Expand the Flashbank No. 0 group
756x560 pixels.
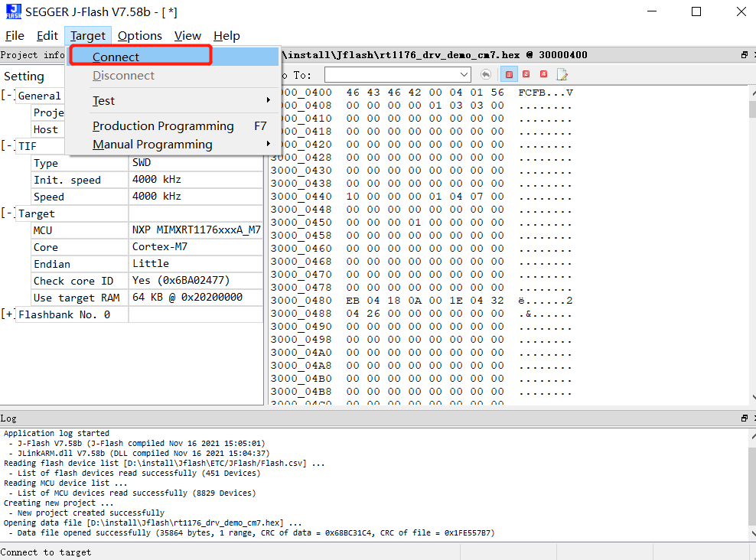(x=8, y=314)
